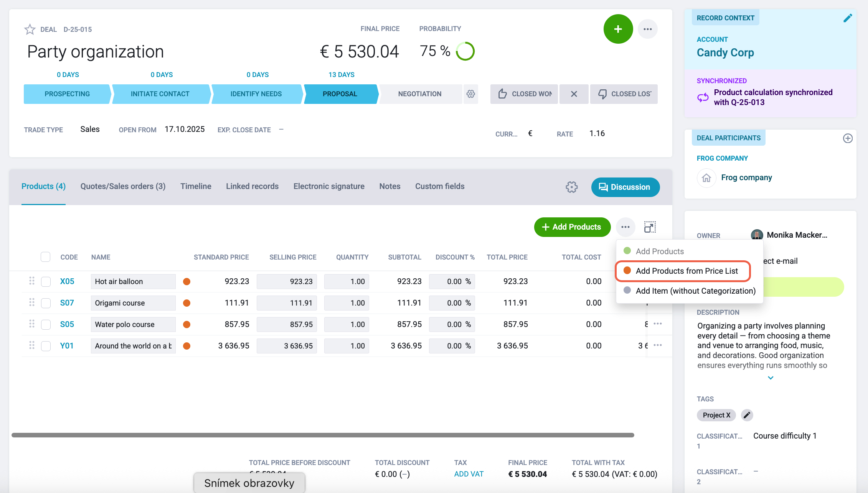Edit record context with pencil icon
Image resolution: width=868 pixels, height=493 pixels.
click(848, 18)
